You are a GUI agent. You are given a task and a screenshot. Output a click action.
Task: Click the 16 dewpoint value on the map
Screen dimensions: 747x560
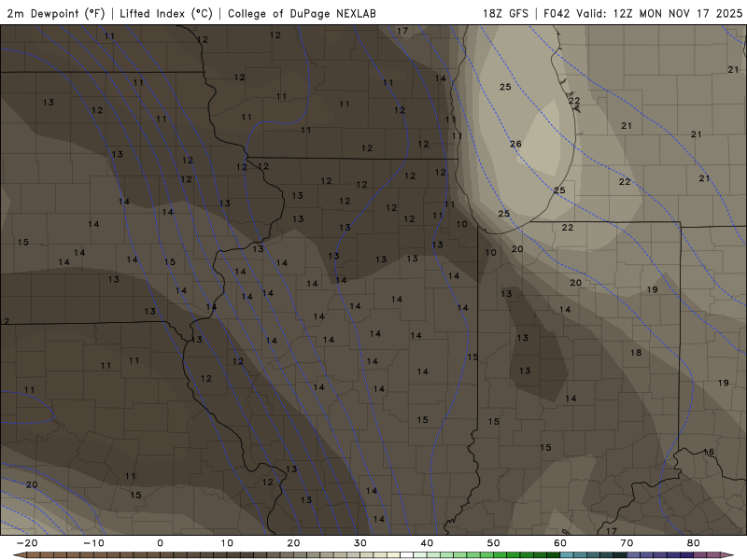pyautogui.click(x=709, y=453)
